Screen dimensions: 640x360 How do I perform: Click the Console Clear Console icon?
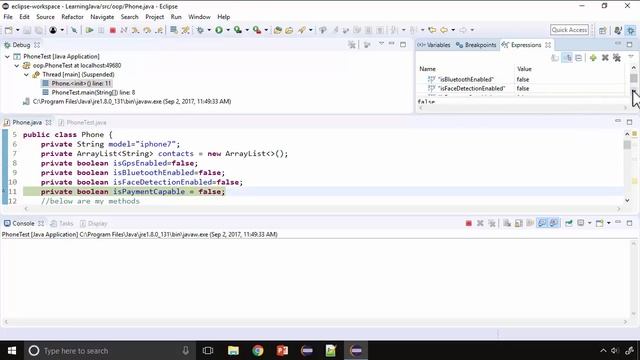(507, 223)
